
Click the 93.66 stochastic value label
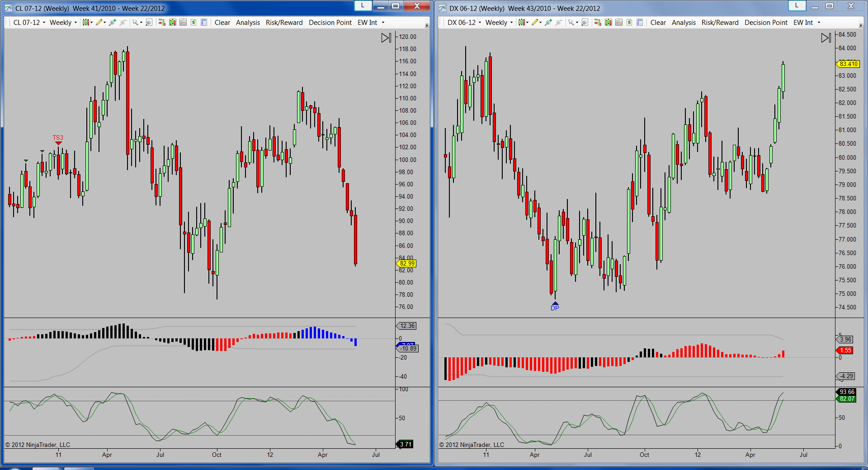pos(846,392)
